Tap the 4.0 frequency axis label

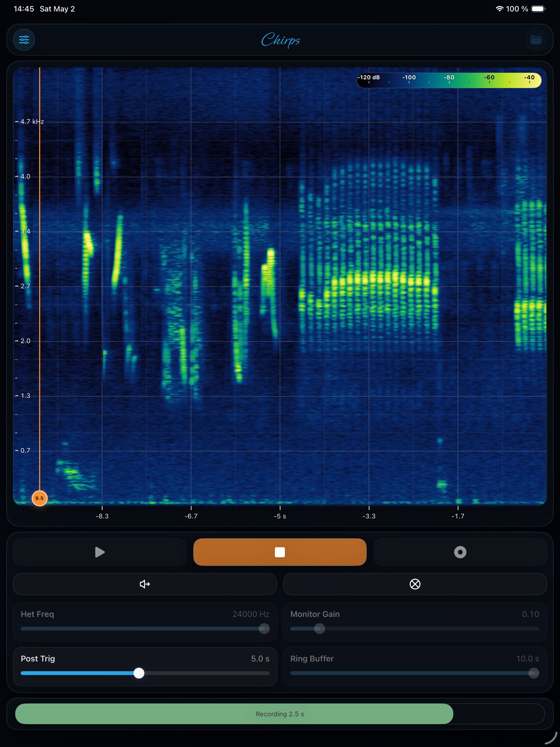(x=25, y=176)
